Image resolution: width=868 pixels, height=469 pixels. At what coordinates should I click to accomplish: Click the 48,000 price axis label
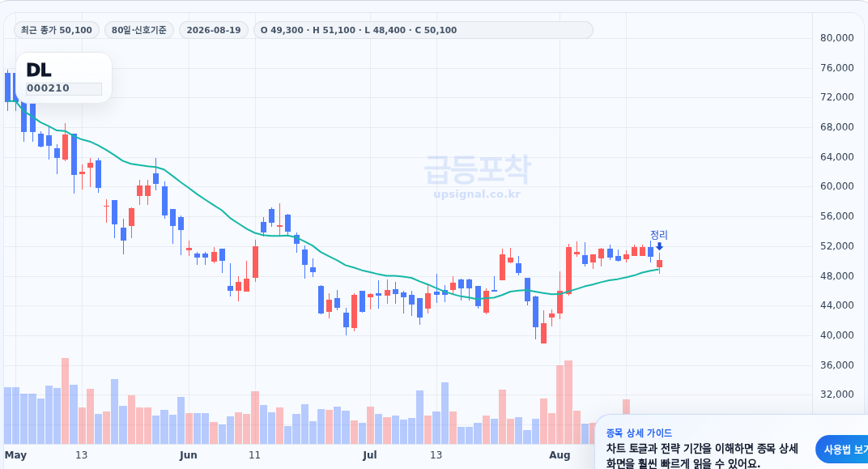coord(837,275)
